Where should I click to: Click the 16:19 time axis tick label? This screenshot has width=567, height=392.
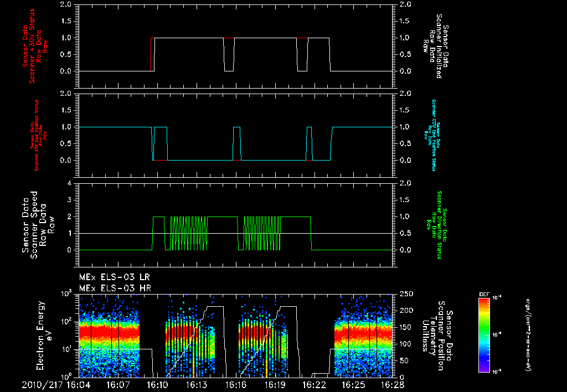point(275,385)
